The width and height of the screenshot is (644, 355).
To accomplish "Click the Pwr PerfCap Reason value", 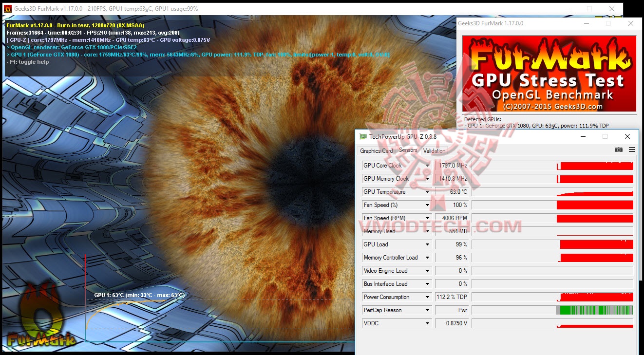I will 452,310.
